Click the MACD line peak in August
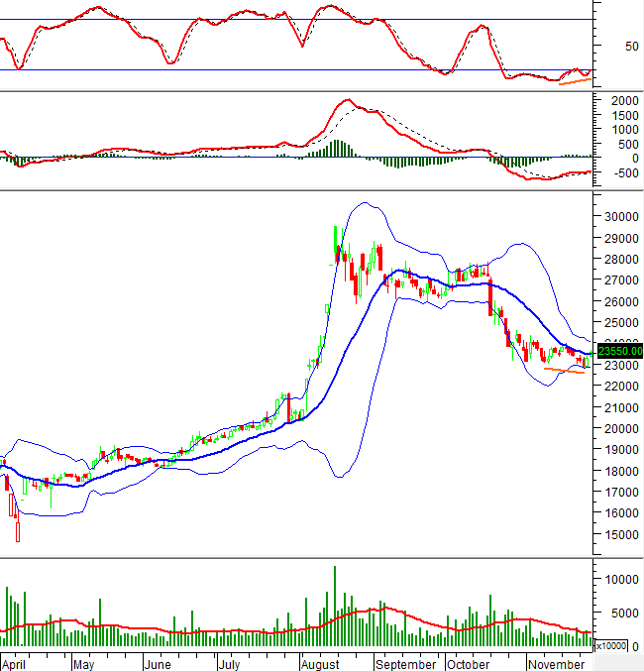The image size is (644, 671). click(347, 100)
